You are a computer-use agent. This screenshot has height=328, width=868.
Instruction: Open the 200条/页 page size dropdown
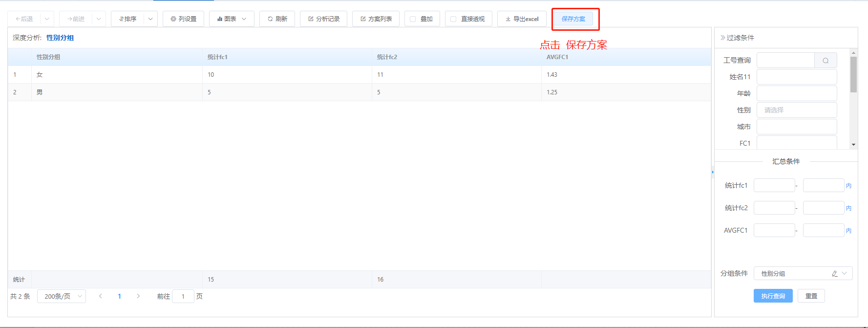[x=62, y=296]
